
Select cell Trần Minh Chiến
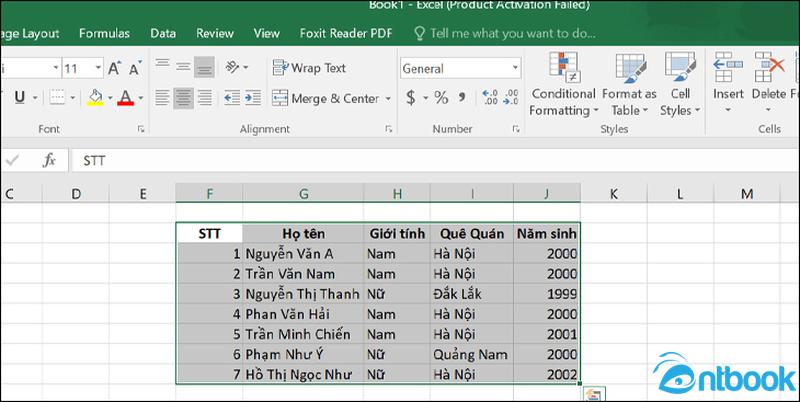click(x=304, y=334)
